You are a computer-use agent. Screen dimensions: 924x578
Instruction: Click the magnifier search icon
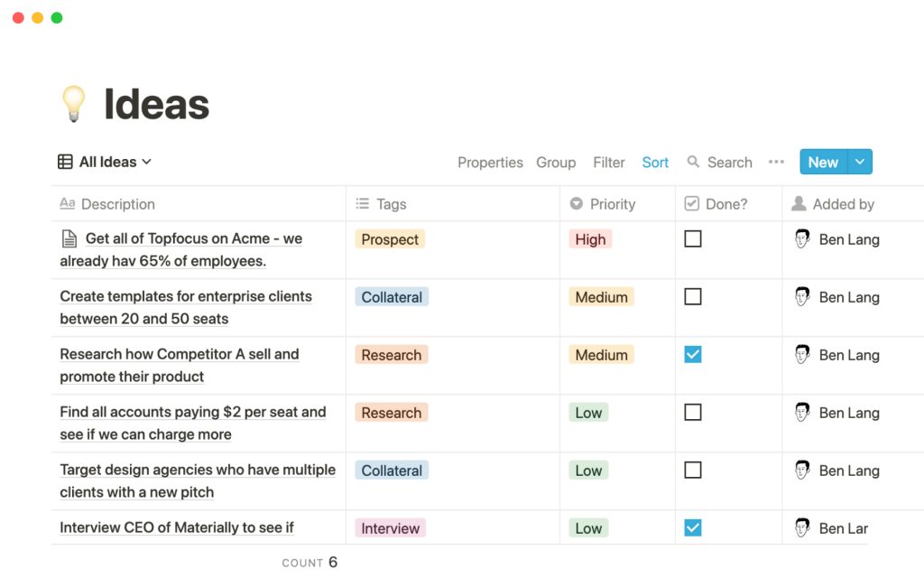[x=693, y=162]
